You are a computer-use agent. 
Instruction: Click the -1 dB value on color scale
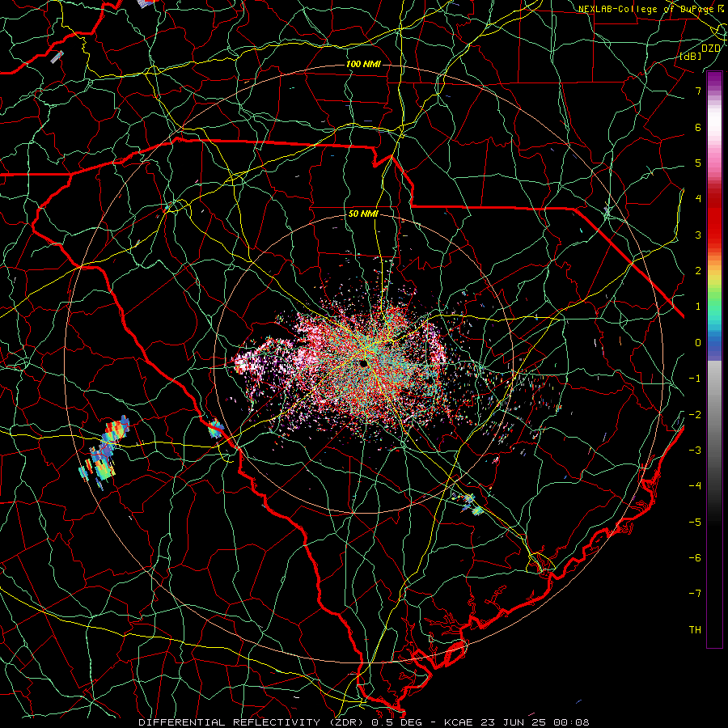click(x=695, y=379)
